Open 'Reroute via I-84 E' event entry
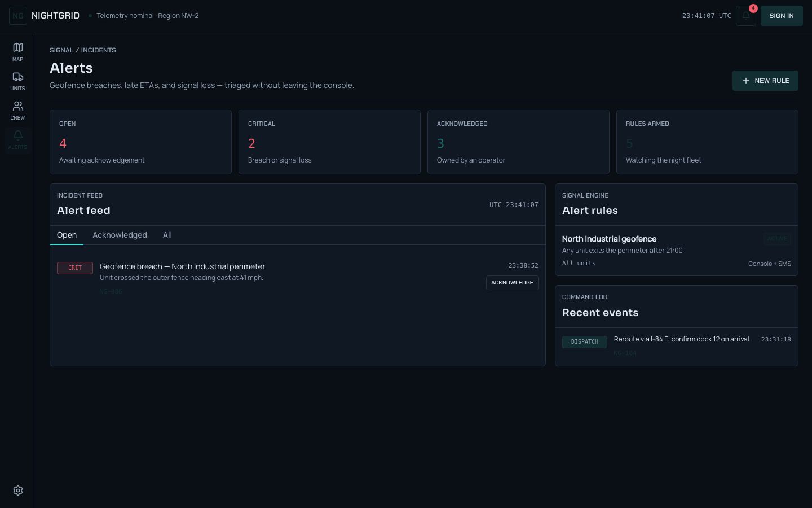The height and width of the screenshot is (508, 812). coord(682,339)
